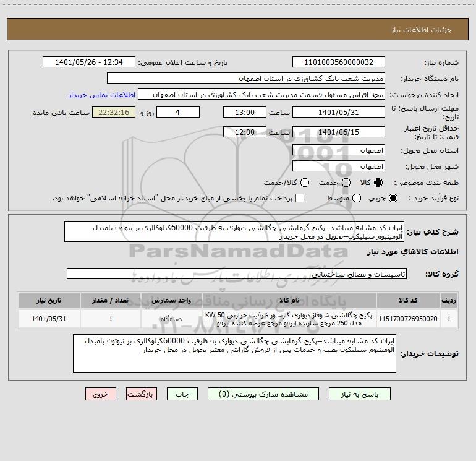Click the response deadline date 1401/05/31 field
476x461 pixels.
coord(339,112)
